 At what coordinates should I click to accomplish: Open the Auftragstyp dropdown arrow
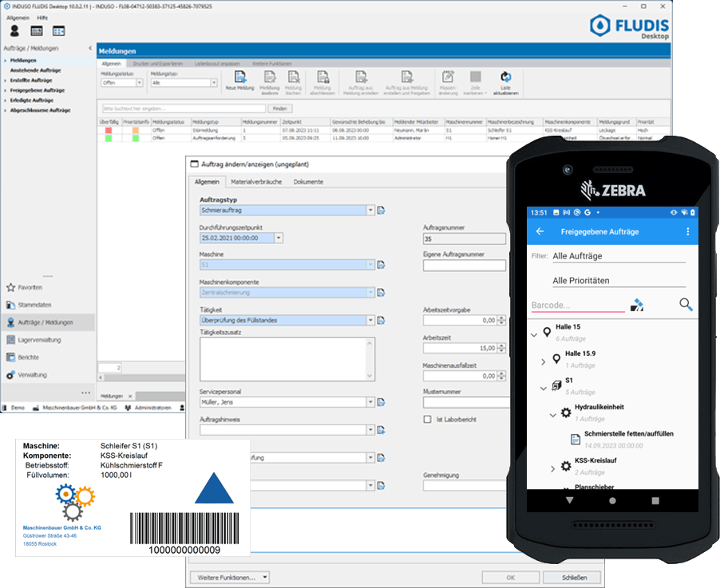(x=370, y=211)
